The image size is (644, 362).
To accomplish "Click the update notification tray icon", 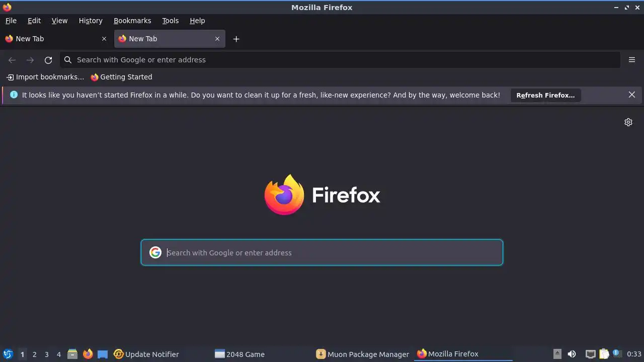I will coord(617,353).
